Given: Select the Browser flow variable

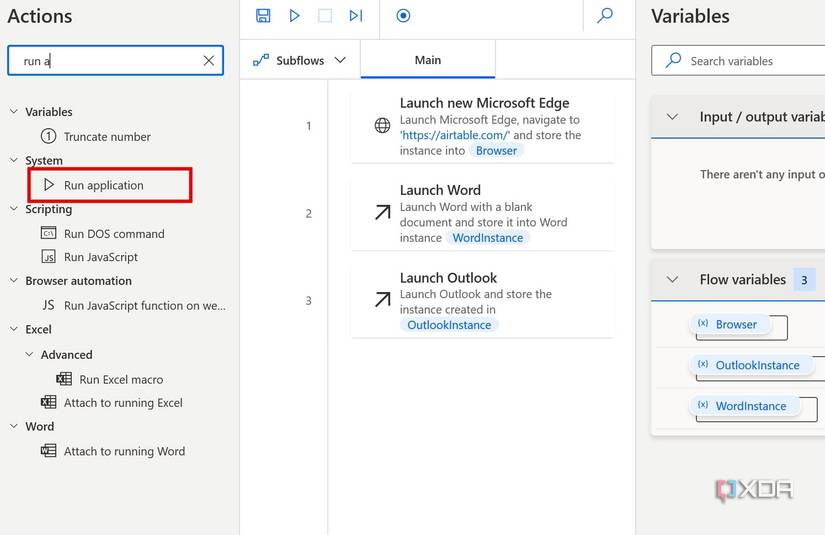Looking at the screenshot, I should click(729, 325).
